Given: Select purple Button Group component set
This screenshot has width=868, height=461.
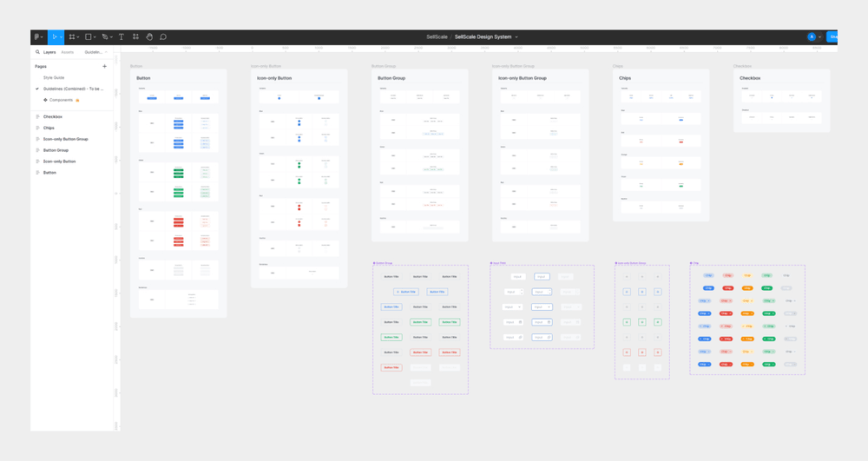Looking at the screenshot, I should click(x=420, y=330).
